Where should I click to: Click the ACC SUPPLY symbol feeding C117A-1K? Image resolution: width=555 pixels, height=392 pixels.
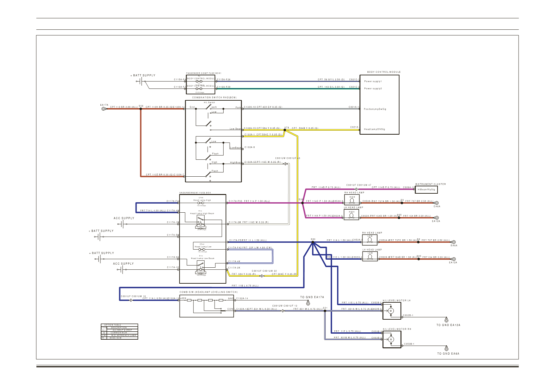(x=122, y=269)
